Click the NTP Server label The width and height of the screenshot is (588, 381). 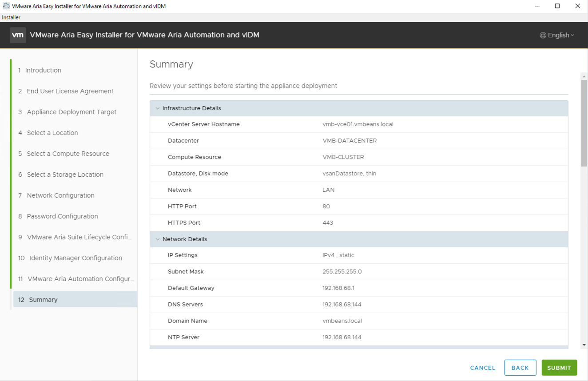coord(183,337)
